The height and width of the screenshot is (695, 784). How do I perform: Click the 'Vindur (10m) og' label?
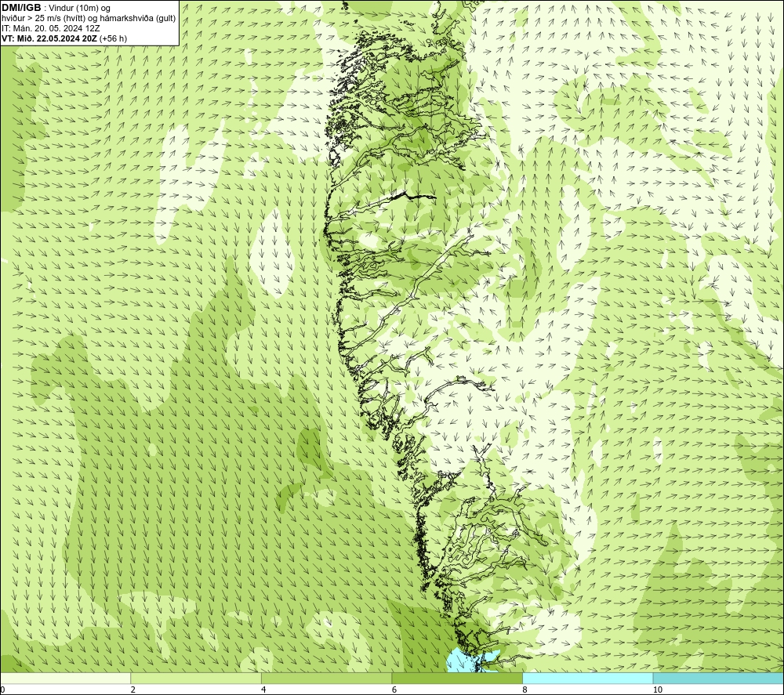79,9
